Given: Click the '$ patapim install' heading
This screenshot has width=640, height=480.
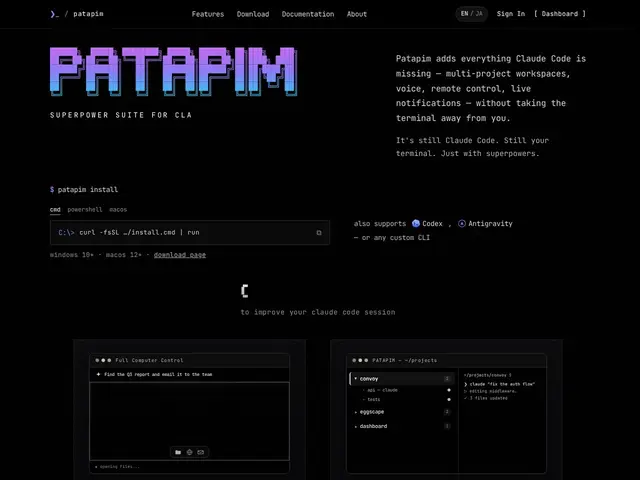Looking at the screenshot, I should click(x=84, y=189).
